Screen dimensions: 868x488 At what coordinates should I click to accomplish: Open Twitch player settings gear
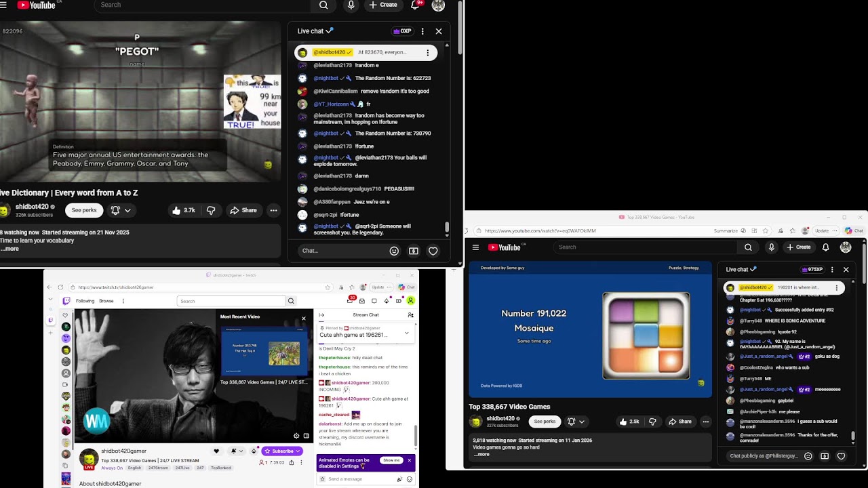tap(296, 436)
